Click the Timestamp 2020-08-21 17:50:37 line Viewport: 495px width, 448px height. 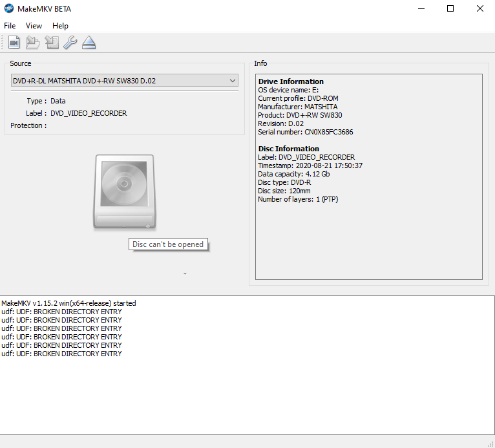pyautogui.click(x=310, y=165)
